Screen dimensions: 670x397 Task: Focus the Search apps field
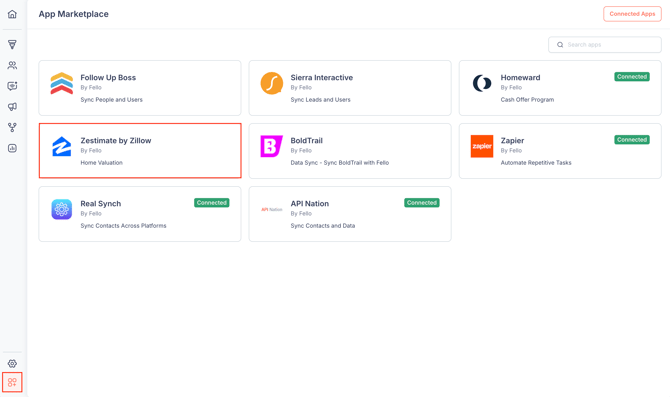tap(605, 44)
